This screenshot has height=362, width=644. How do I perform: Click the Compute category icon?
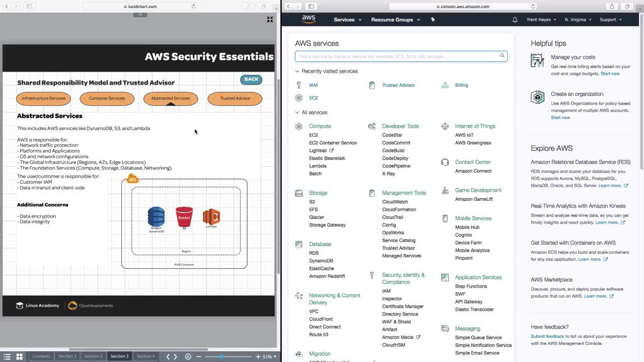pos(299,126)
